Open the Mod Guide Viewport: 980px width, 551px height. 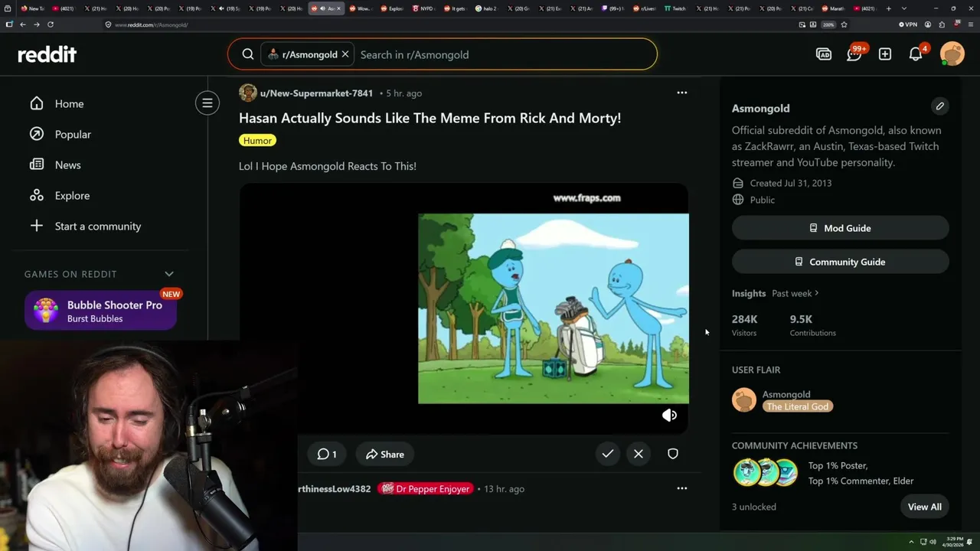[x=840, y=228]
